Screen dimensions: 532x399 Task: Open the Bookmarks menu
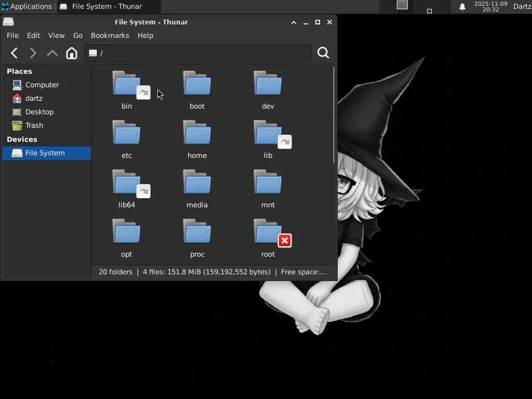point(110,36)
